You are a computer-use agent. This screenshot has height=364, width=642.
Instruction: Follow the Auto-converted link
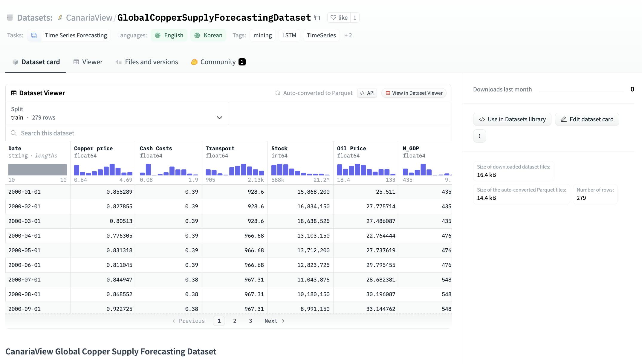coord(303,93)
